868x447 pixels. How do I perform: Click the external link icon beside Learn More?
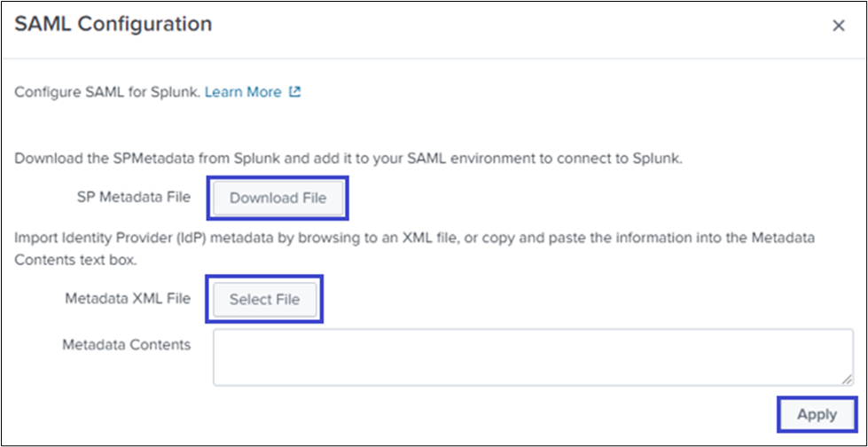295,92
